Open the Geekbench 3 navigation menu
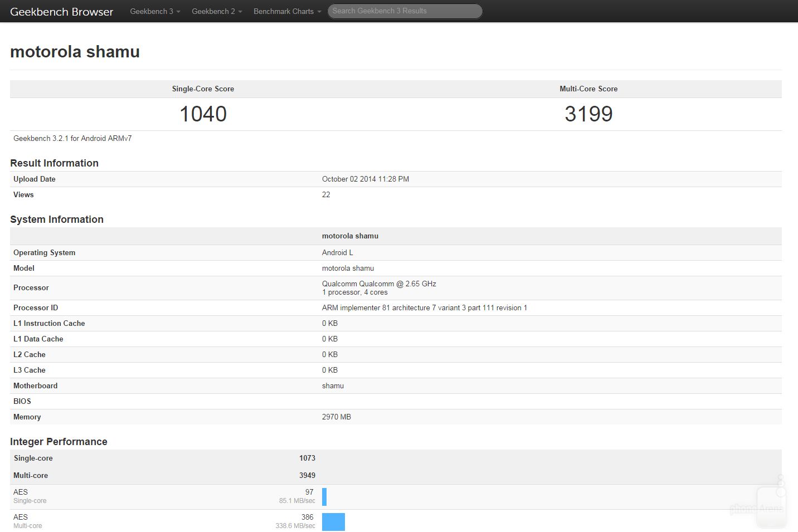798x532 pixels. (x=154, y=11)
